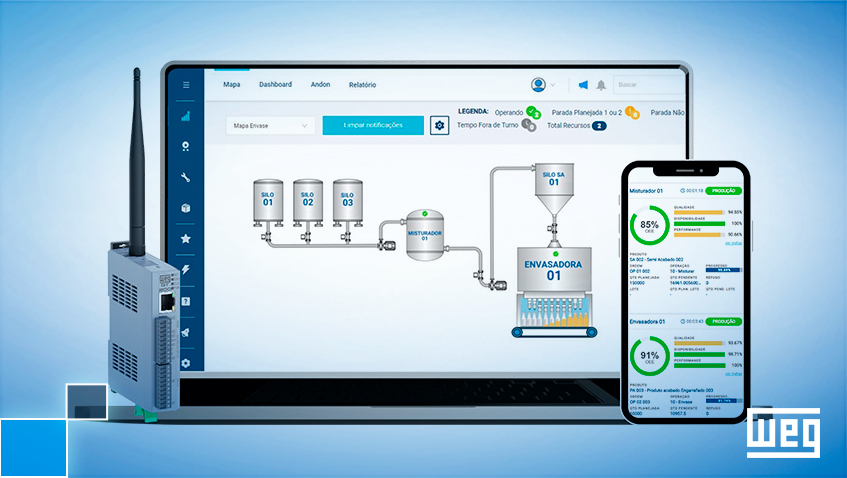Open the hamburger menu in the sidebar
The height and width of the screenshot is (478, 847).
[x=186, y=85]
